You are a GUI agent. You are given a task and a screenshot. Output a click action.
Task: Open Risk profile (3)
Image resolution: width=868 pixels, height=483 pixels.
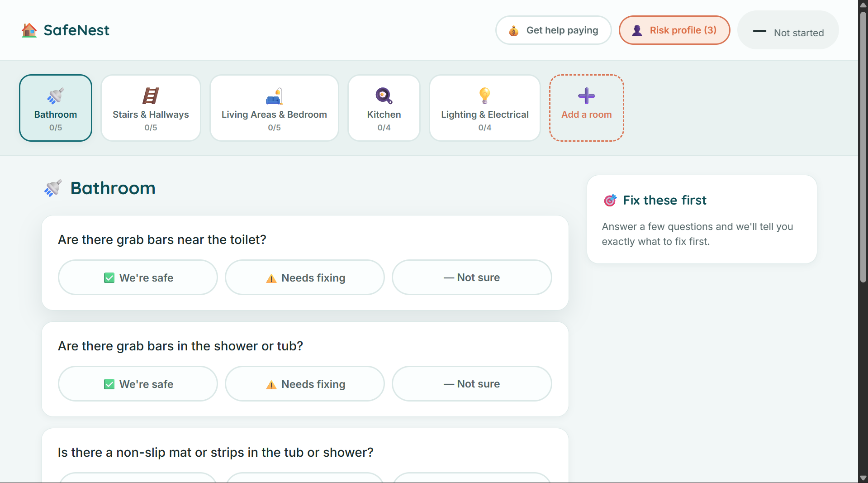point(674,30)
